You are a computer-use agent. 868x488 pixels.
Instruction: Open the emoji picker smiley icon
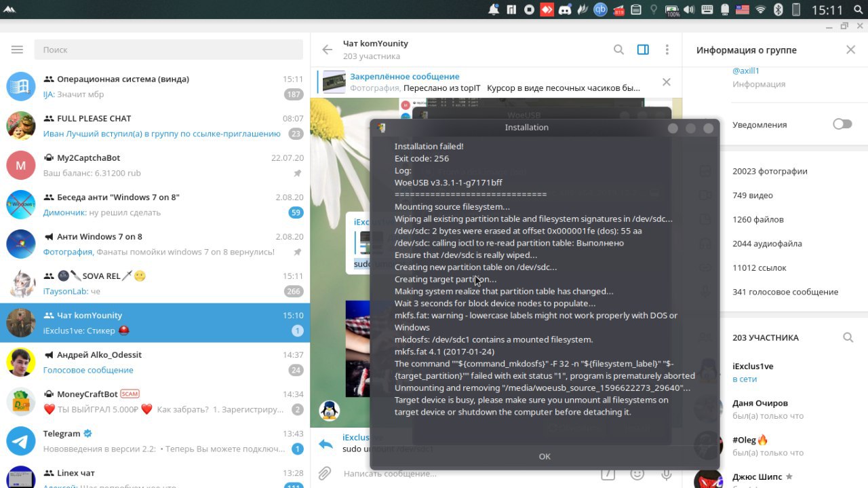pos(637,474)
